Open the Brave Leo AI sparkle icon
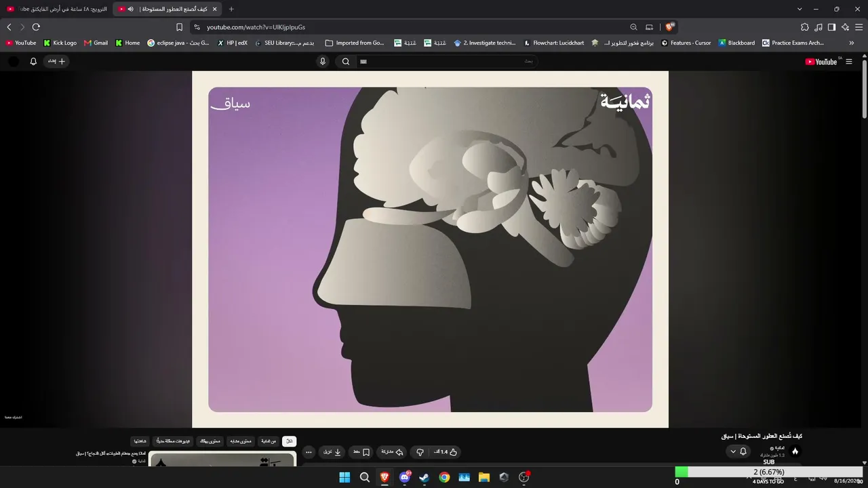Viewport: 868px width, 488px height. point(845,27)
